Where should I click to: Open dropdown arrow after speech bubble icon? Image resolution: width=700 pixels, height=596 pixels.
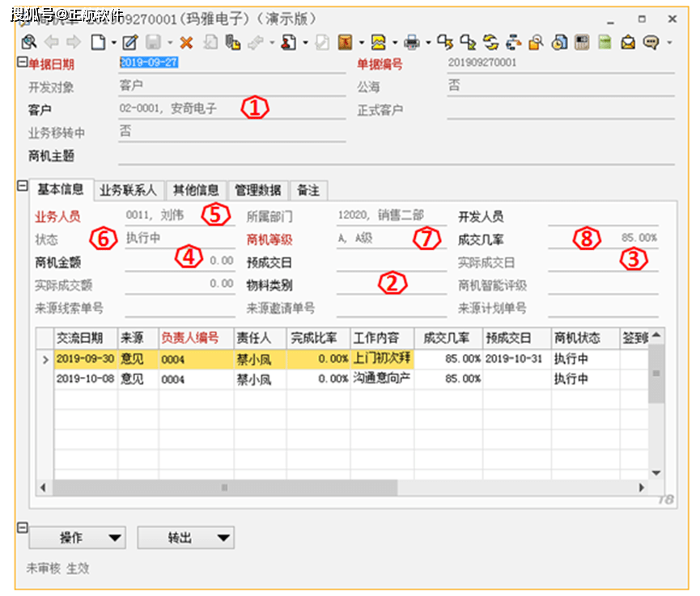coord(669,43)
